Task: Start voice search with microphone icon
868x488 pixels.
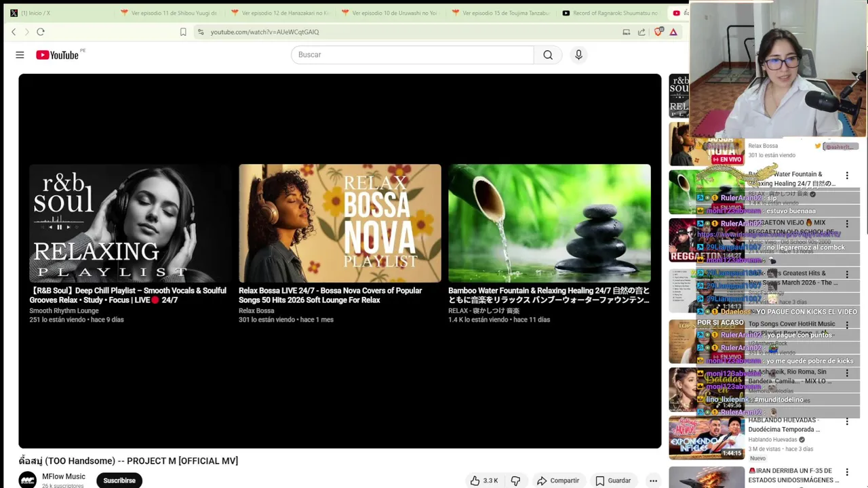Action: 578,55
